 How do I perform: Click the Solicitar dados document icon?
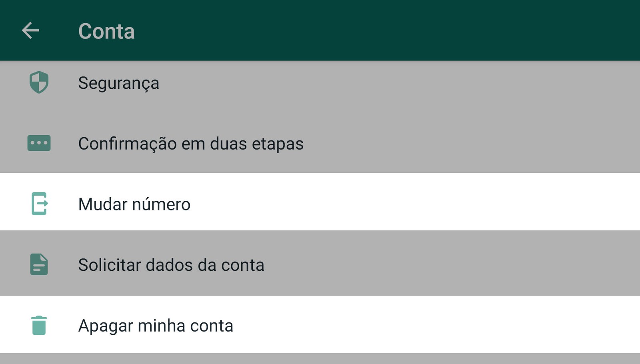click(39, 264)
